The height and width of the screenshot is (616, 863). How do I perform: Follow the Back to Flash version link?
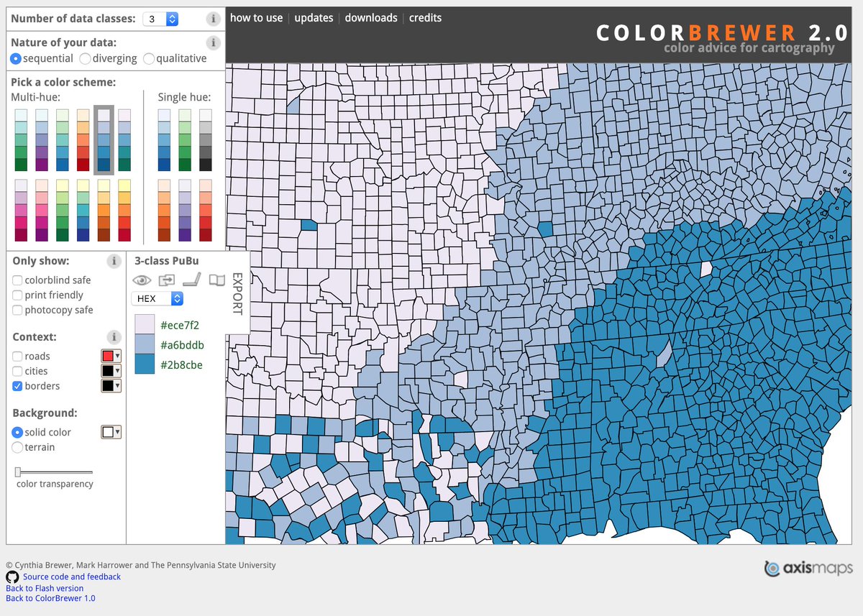(x=45, y=588)
